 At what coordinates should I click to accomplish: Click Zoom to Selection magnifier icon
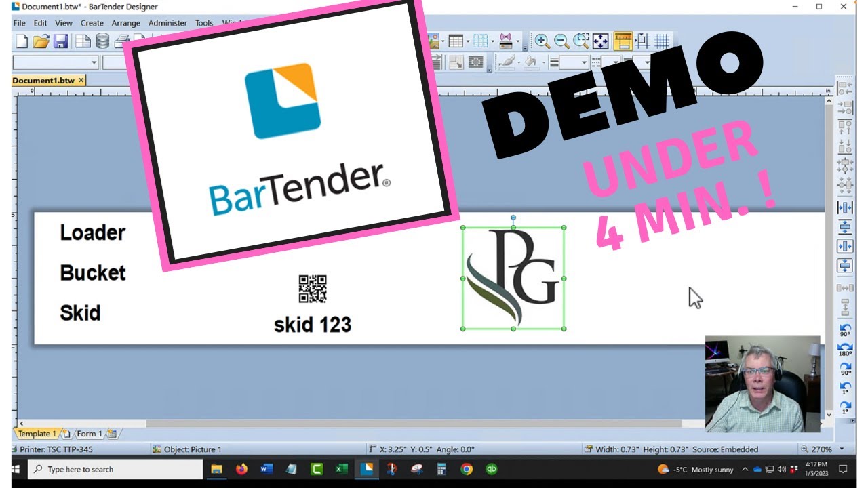pos(581,41)
